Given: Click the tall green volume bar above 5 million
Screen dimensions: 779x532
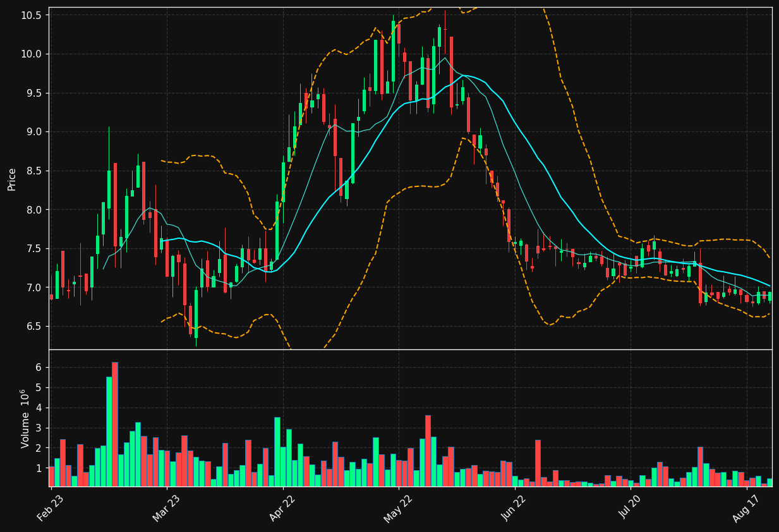Looking at the screenshot, I should click(x=109, y=432).
